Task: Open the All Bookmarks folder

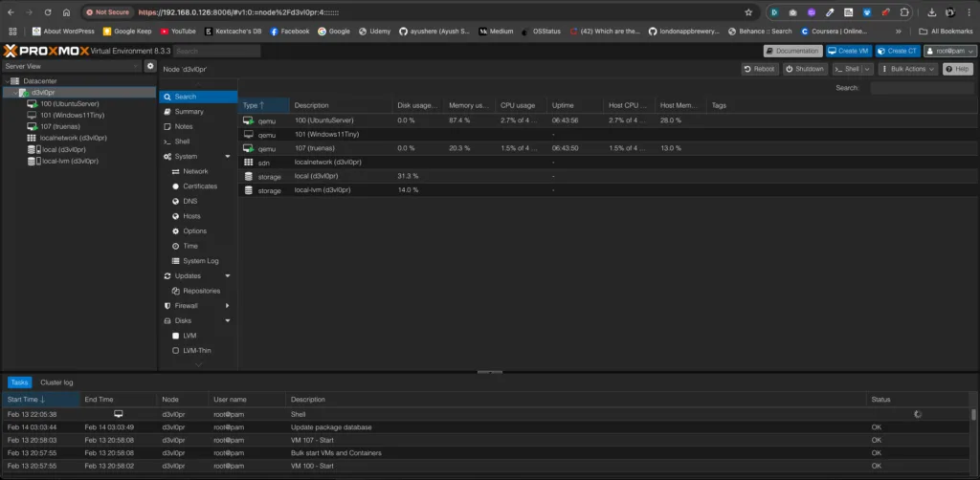Action: (947, 32)
